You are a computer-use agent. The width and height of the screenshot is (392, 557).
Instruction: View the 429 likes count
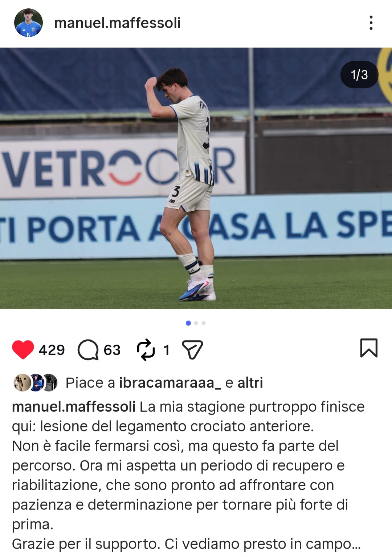52,350
